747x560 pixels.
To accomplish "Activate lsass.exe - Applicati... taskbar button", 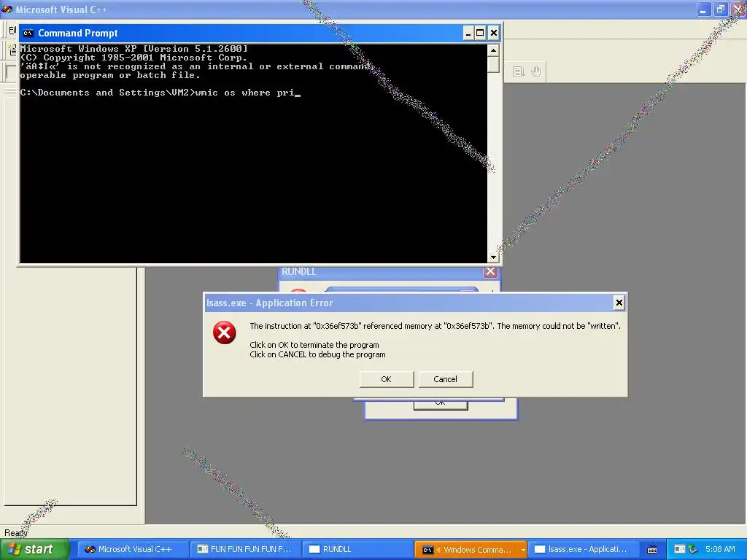I will pos(584,549).
